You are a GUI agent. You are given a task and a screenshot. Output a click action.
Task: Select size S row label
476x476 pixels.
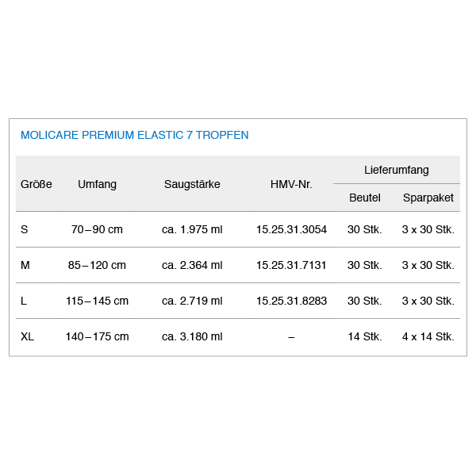(x=25, y=229)
